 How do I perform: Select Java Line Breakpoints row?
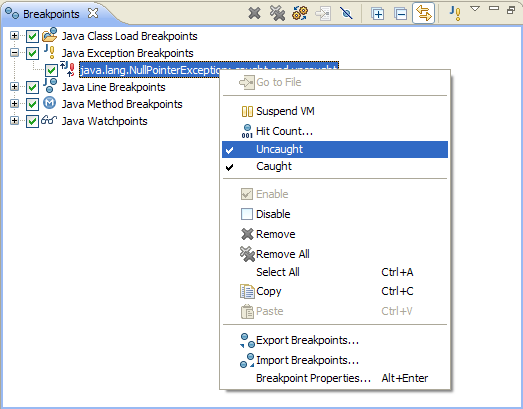113,87
